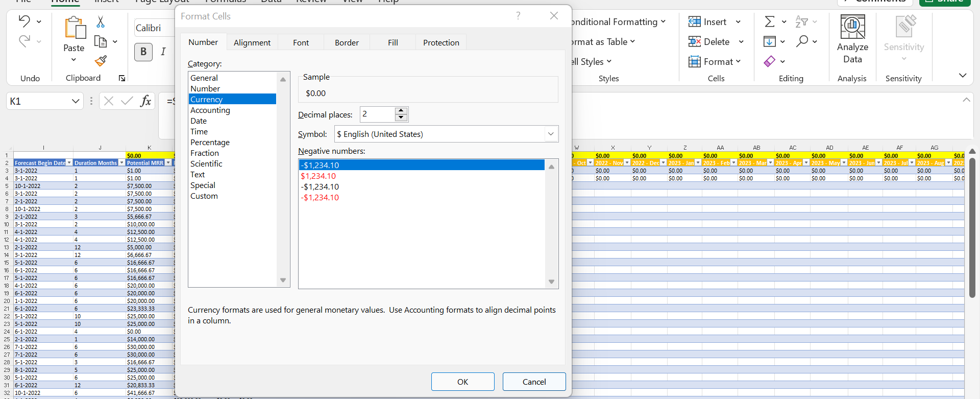Click the Clear eraser icon

click(x=770, y=61)
